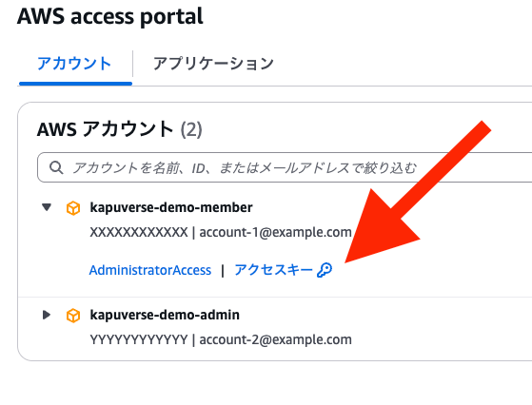Focus the account filter search field
This screenshot has width=532, height=405.
(285, 167)
